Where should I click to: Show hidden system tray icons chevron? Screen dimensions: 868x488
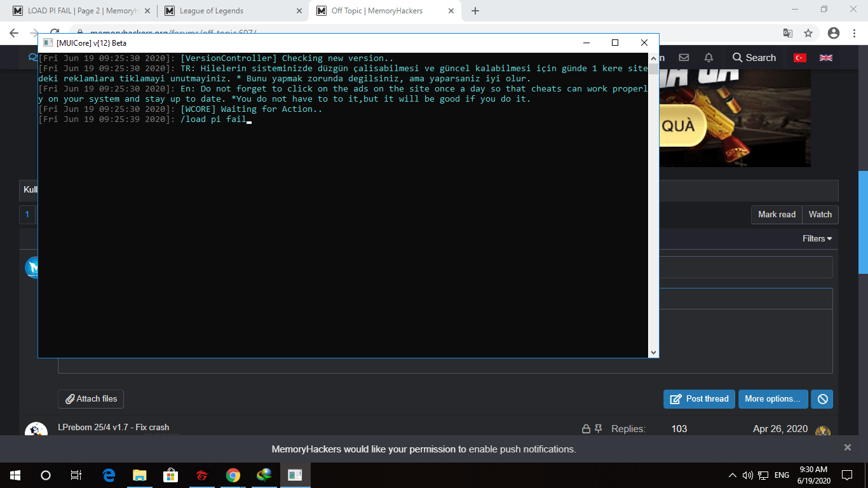coord(733,475)
